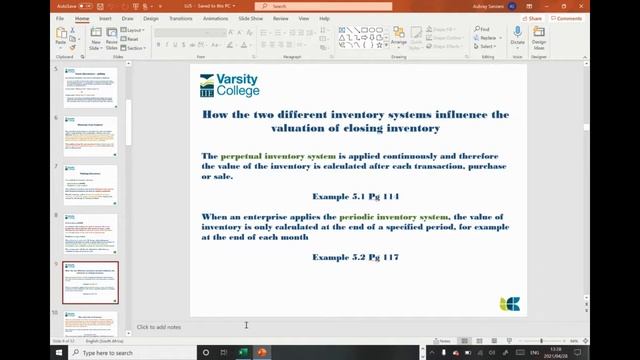Click Clear All Formatting icon
The width and height of the screenshot is (640, 360).
[249, 33]
